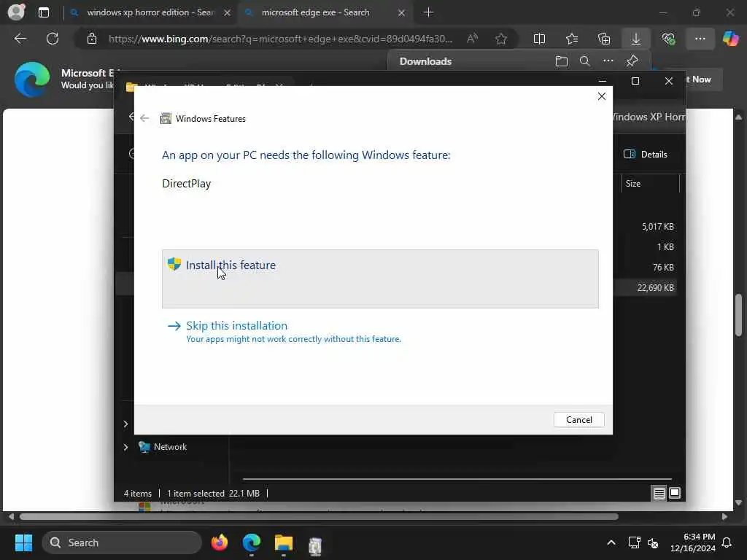Open the clock showing 6:34 PM
The height and width of the screenshot is (560, 747).
(693, 542)
